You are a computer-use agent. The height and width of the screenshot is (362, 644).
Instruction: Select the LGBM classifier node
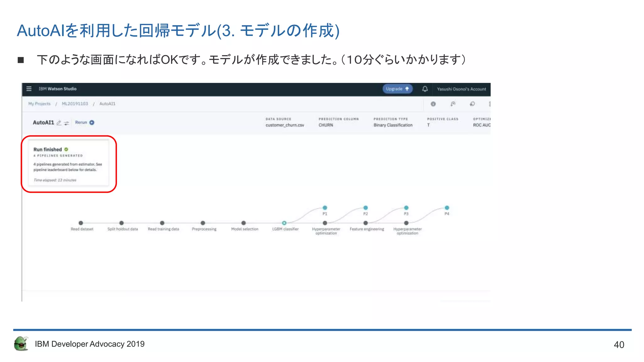coord(284,223)
